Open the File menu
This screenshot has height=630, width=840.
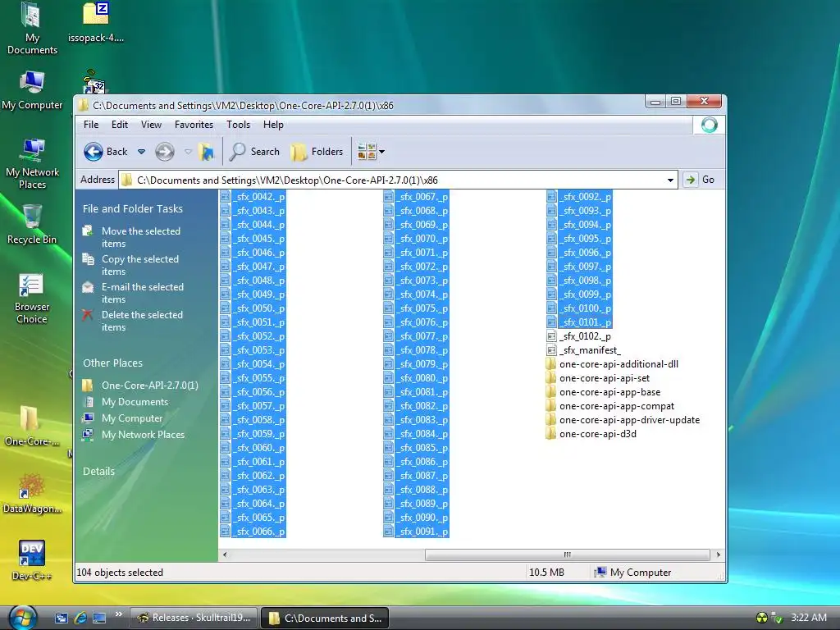pyautogui.click(x=91, y=125)
